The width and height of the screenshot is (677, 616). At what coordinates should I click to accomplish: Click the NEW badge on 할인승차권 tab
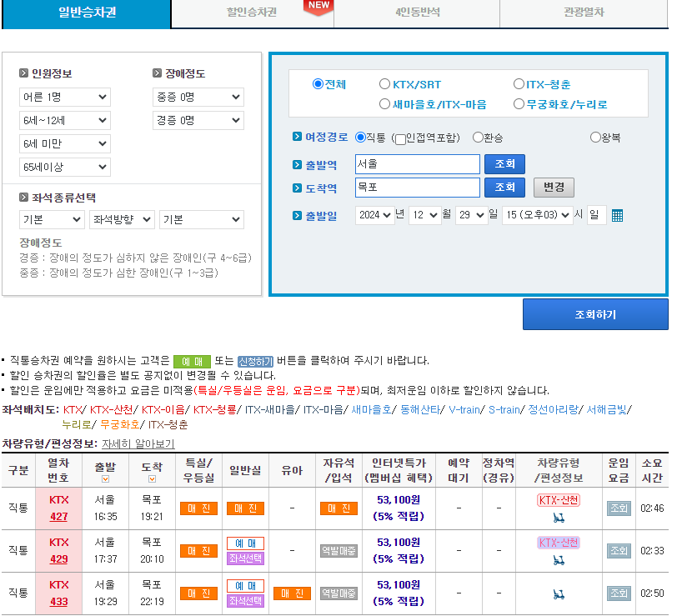click(x=318, y=8)
